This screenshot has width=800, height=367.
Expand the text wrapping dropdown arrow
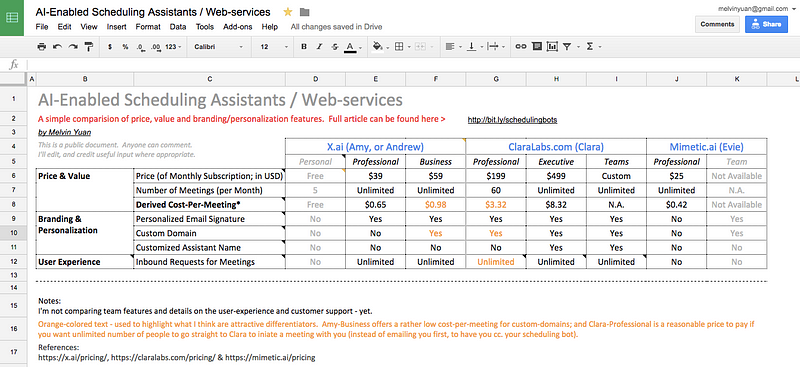(504, 47)
